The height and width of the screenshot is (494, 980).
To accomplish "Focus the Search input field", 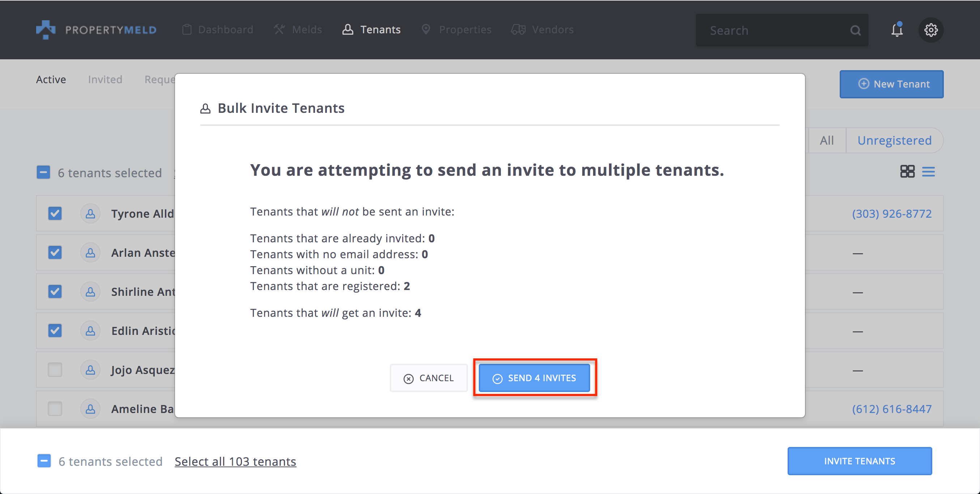I will (772, 30).
